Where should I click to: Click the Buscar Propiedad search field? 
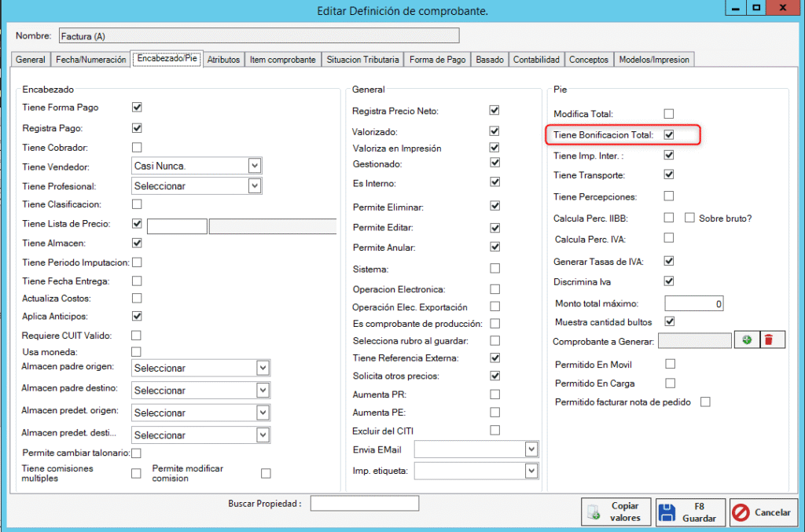[364, 504]
